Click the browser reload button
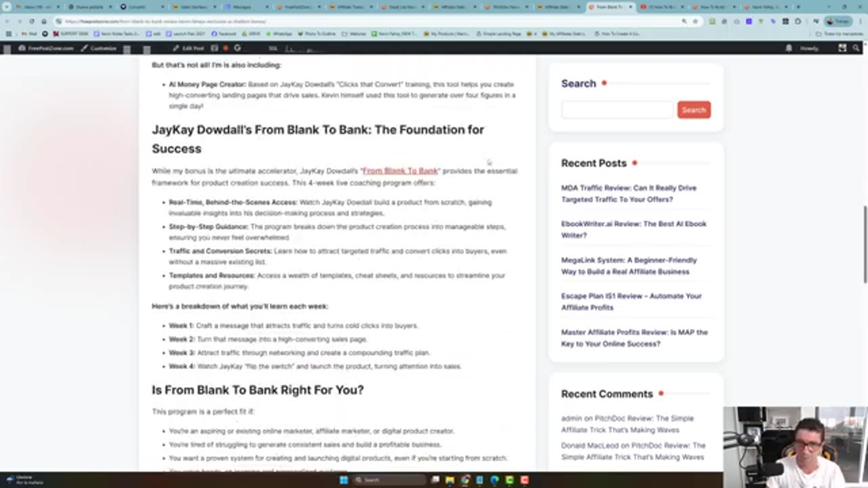The width and height of the screenshot is (868, 488). tap(31, 21)
